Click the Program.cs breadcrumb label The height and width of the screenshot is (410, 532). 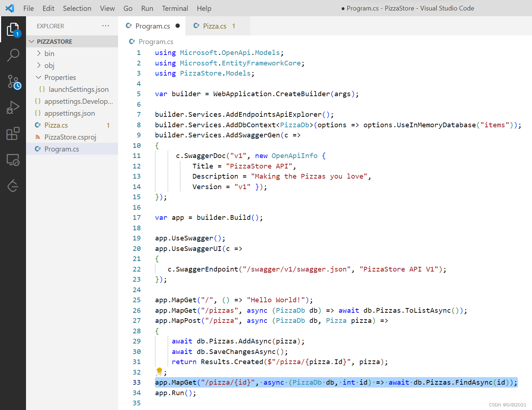pos(156,42)
